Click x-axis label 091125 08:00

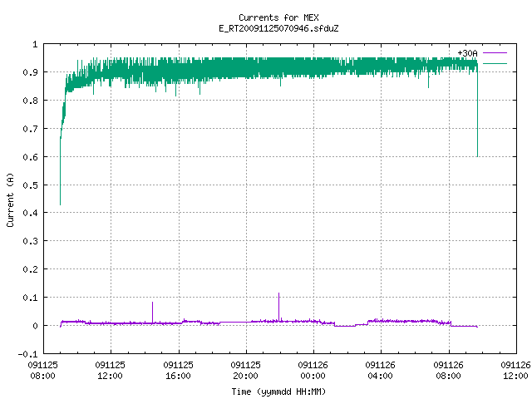pyautogui.click(x=42, y=371)
